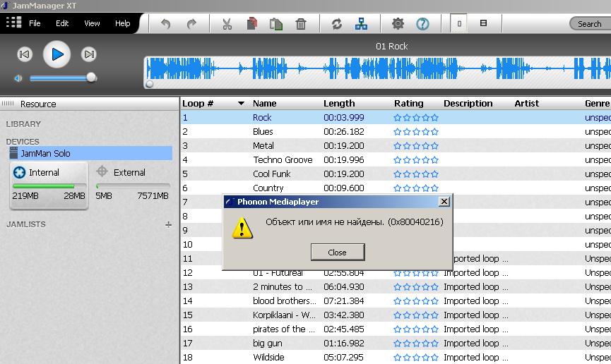
Task: Select the Wildside loop
Action: point(268,357)
